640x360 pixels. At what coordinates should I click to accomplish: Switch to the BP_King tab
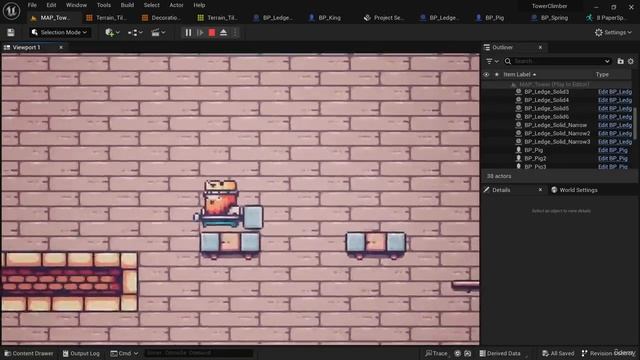(x=325, y=18)
